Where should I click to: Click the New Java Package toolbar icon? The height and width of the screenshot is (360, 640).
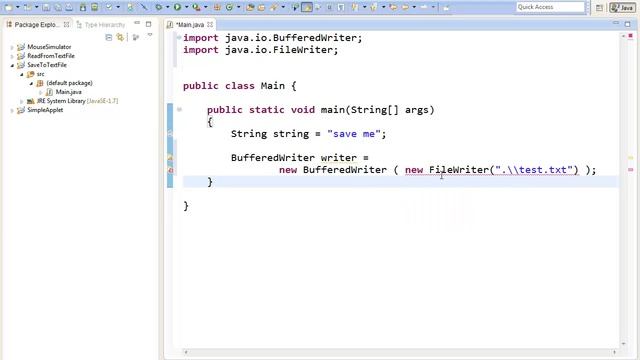pos(217,7)
